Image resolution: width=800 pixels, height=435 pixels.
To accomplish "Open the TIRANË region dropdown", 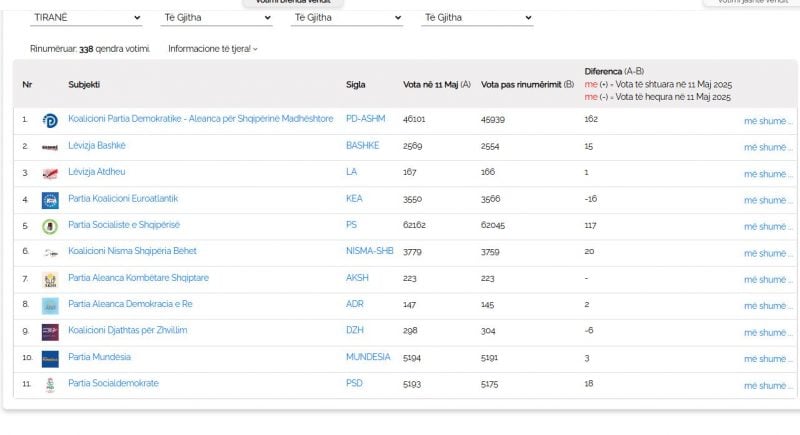I will click(86, 18).
